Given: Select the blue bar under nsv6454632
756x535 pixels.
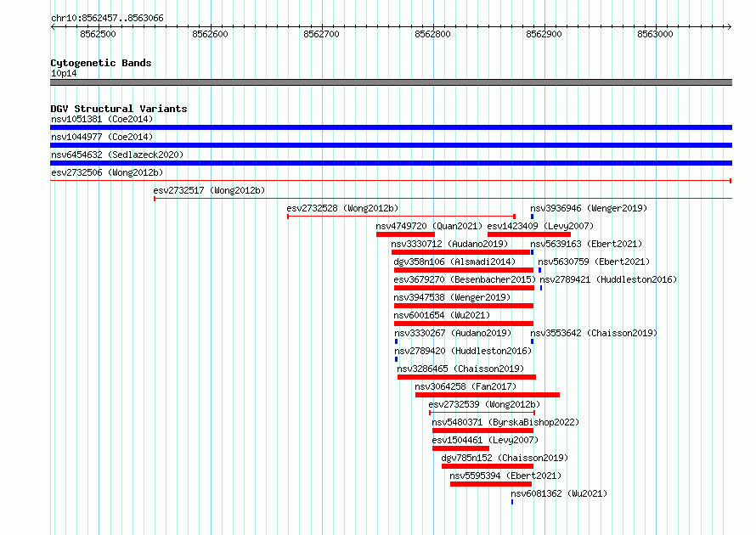Looking at the screenshot, I should pyautogui.click(x=391, y=163).
